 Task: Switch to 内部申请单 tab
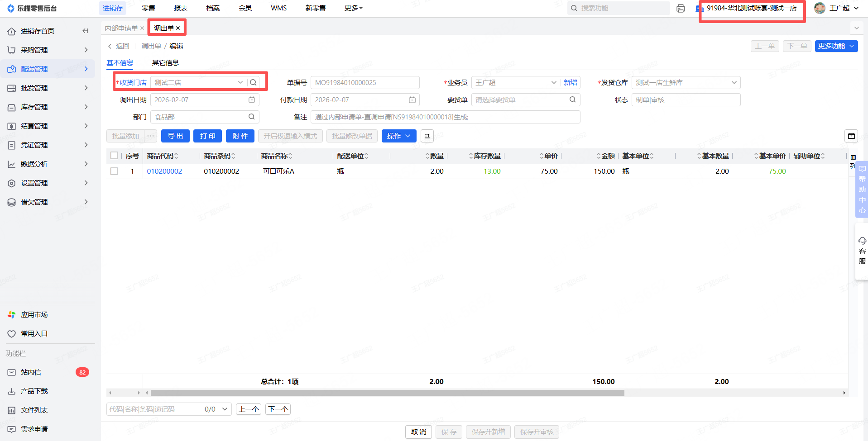pos(121,28)
